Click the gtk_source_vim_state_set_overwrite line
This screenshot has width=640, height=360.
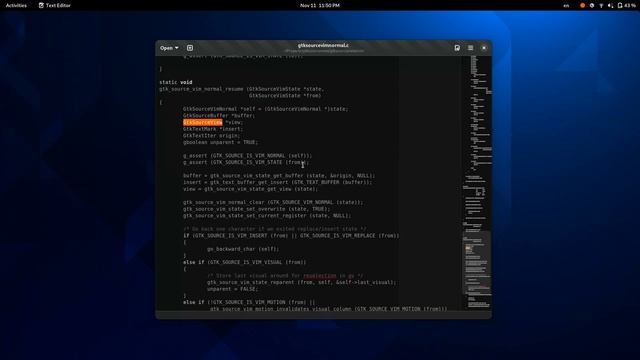click(x=256, y=209)
